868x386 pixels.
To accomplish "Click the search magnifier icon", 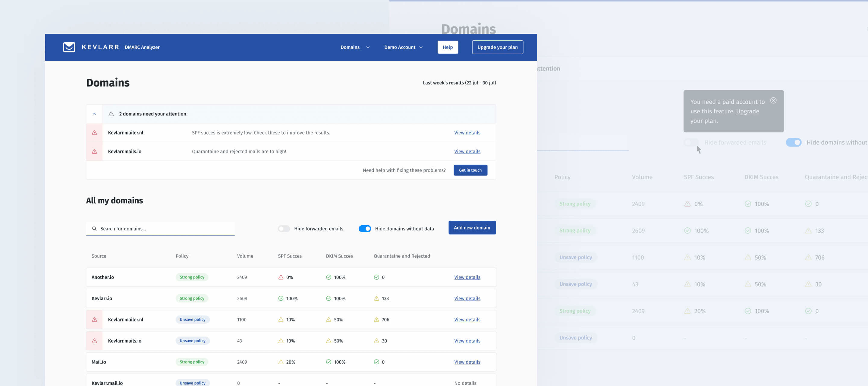I will tap(94, 229).
